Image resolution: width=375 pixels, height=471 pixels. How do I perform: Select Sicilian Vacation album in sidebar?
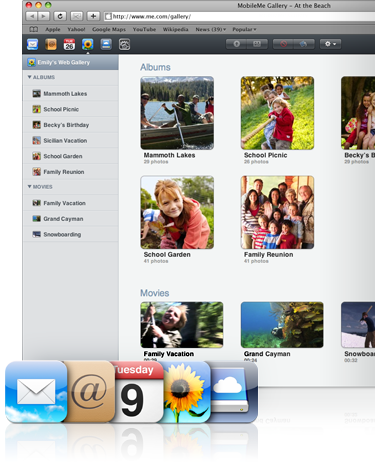pos(70,141)
